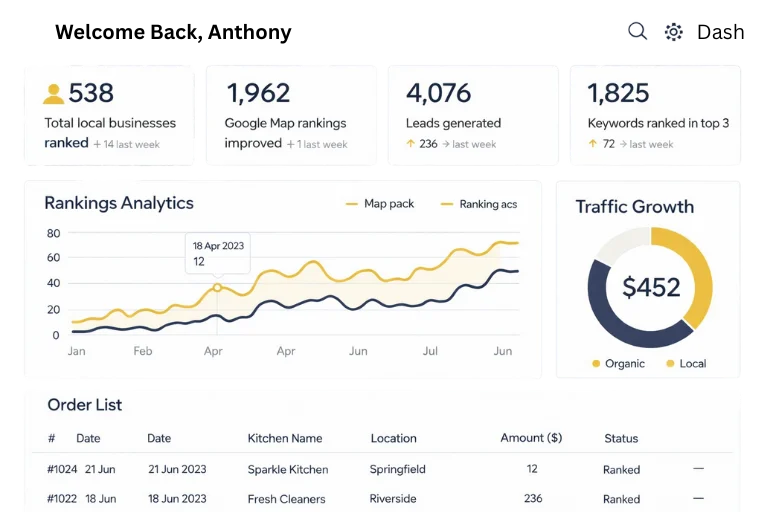Sort by Location column header

393,438
